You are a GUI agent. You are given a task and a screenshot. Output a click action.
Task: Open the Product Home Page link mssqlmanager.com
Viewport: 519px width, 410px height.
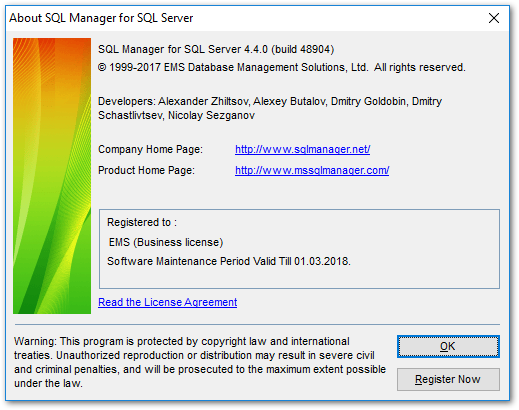(x=312, y=170)
